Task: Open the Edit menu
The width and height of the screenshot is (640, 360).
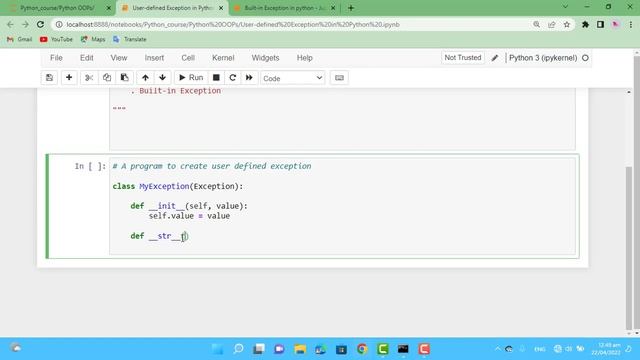Action: pos(87,58)
